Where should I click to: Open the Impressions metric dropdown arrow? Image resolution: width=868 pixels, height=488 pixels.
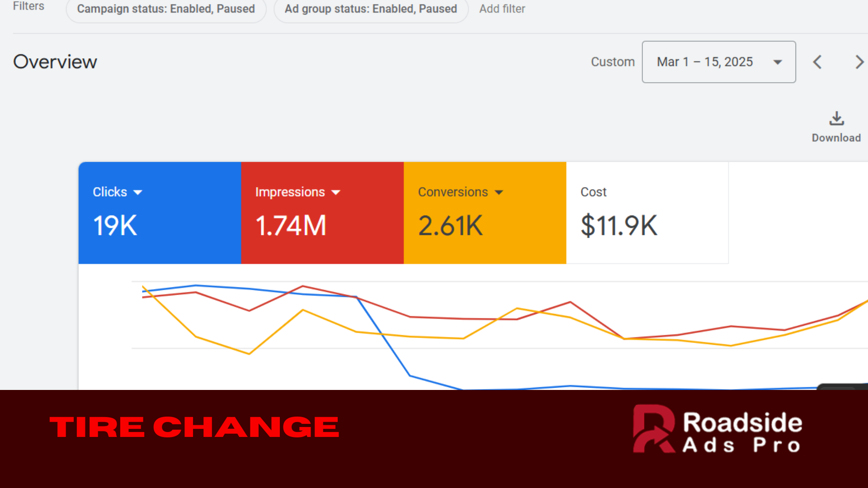click(335, 192)
